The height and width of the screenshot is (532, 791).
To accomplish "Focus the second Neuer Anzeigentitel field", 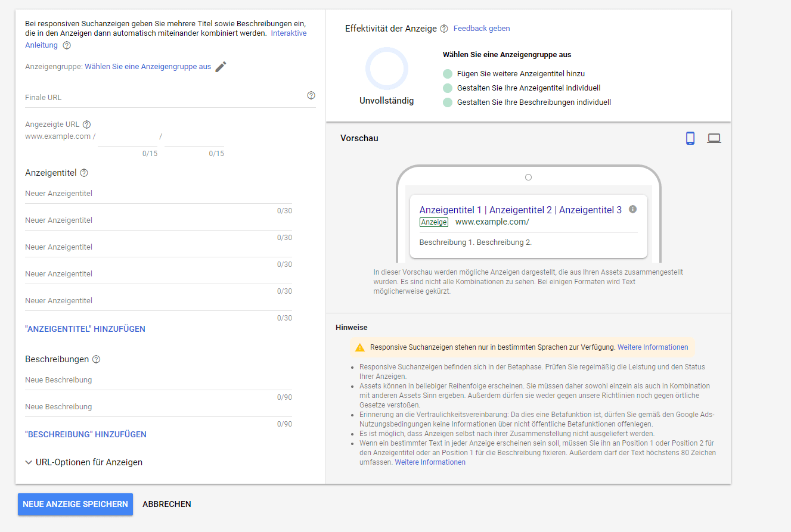I will tap(159, 220).
